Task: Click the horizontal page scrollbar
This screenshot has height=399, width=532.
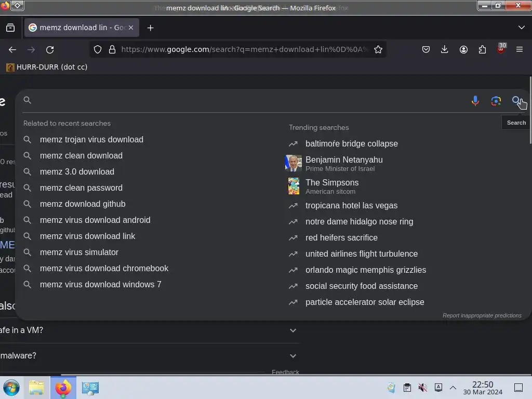Action: 296,375
